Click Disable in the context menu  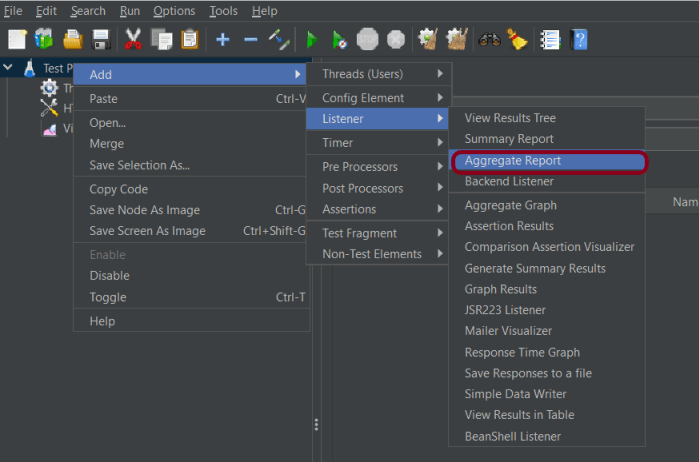[x=109, y=276]
